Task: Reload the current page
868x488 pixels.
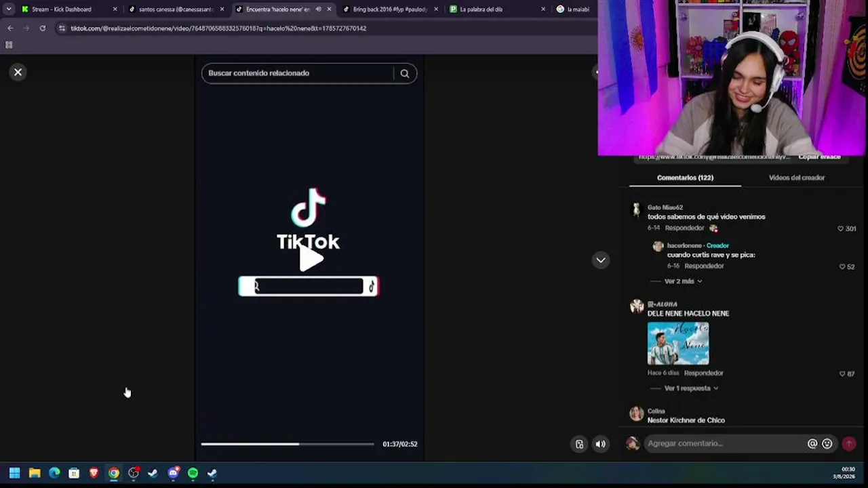Action: [x=43, y=28]
